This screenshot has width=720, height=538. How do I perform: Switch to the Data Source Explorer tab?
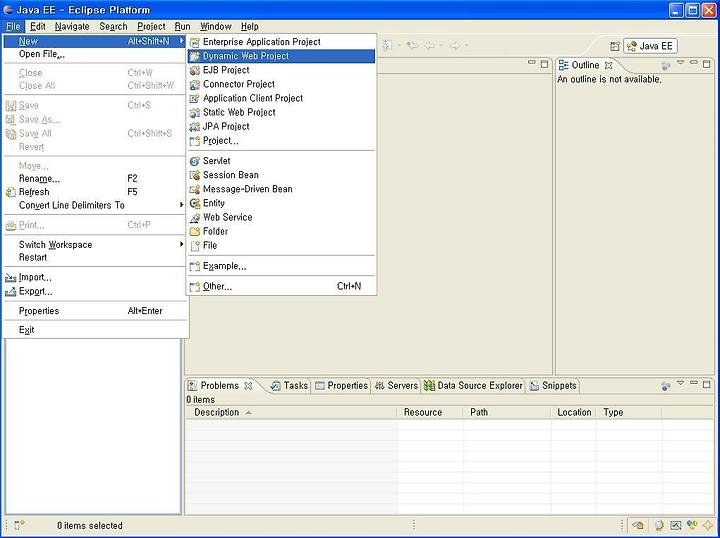473,386
